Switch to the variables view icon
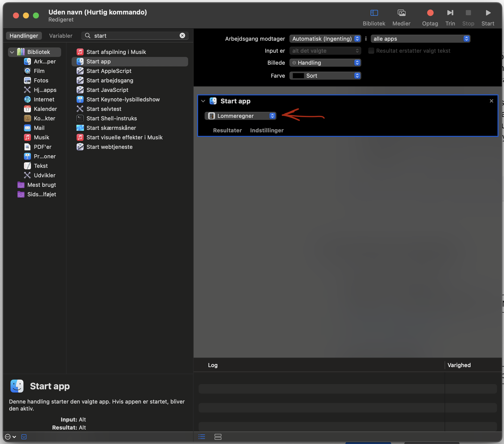The height and width of the screenshot is (444, 504). pyautogui.click(x=218, y=437)
